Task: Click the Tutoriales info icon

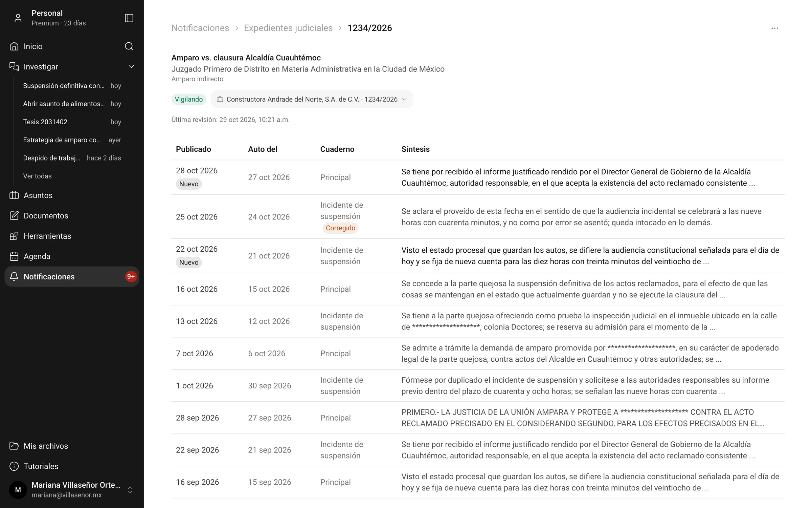Action: coord(14,466)
